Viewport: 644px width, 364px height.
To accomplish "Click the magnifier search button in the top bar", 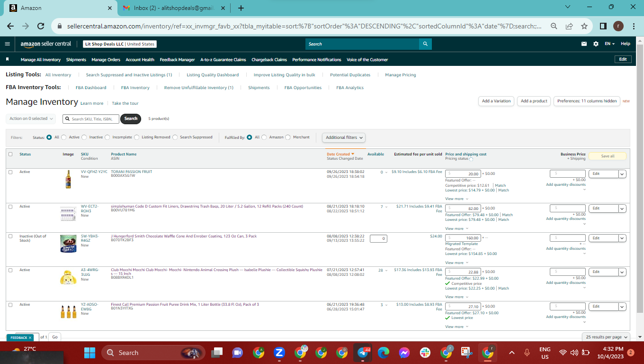I will (x=426, y=44).
